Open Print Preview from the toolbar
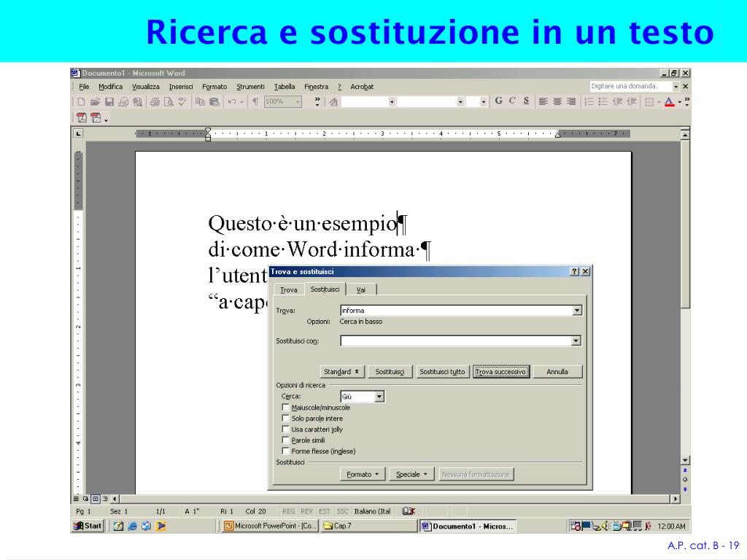 tap(169, 101)
